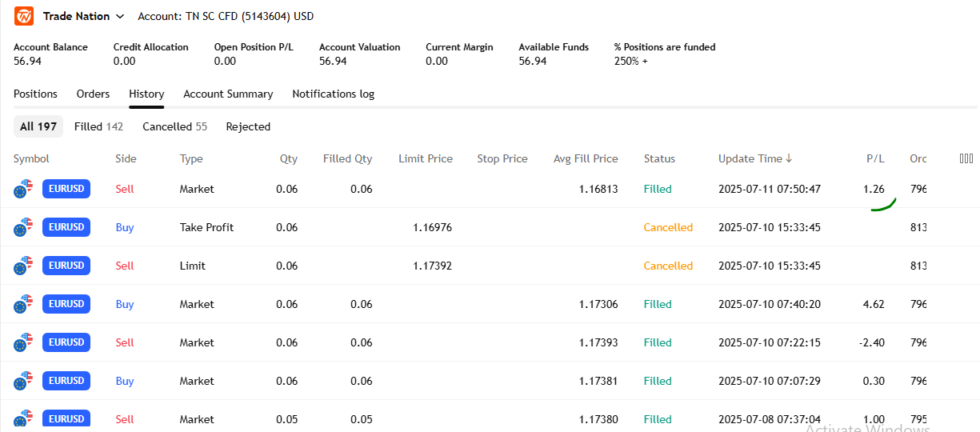Click the Trade Nation logo icon

[x=24, y=16]
